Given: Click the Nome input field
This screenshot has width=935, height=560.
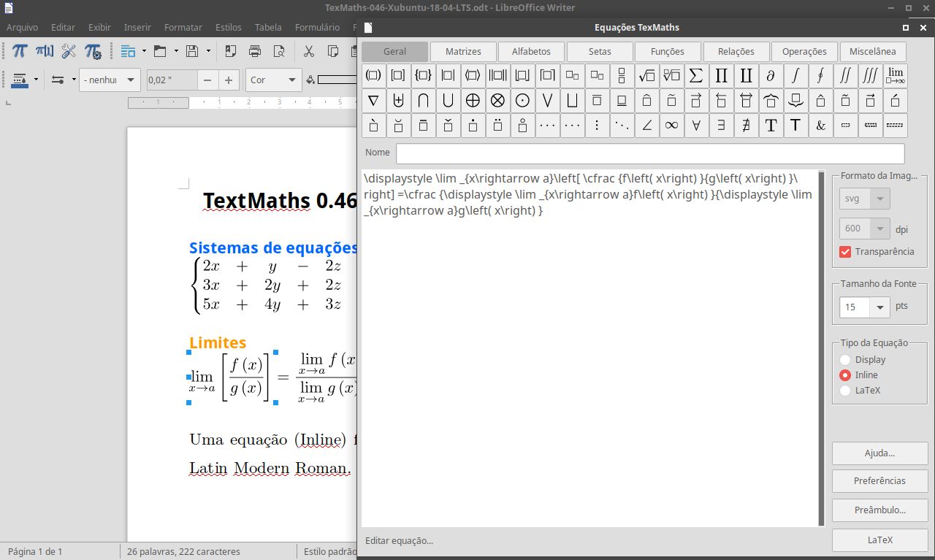Looking at the screenshot, I should pos(650,153).
